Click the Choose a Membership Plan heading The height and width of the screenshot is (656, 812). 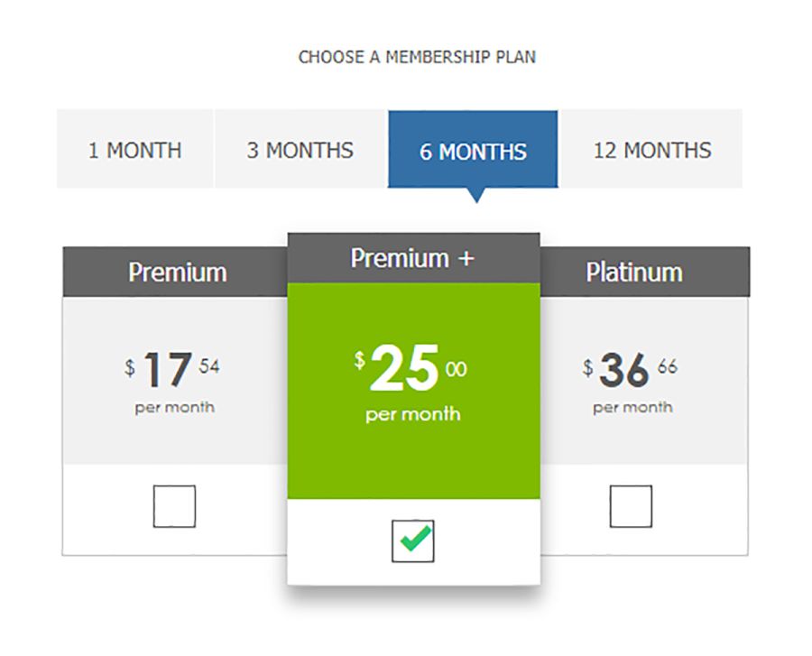[417, 57]
